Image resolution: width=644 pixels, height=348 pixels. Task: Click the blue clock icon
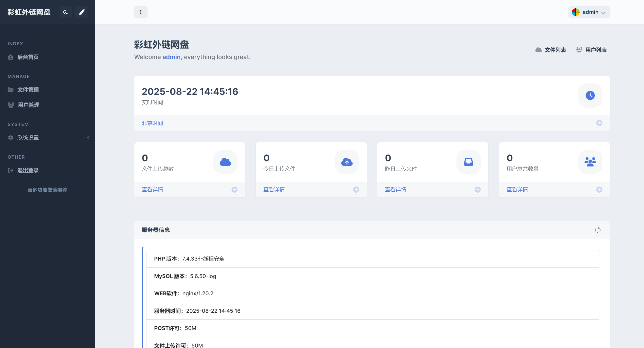[x=590, y=96]
